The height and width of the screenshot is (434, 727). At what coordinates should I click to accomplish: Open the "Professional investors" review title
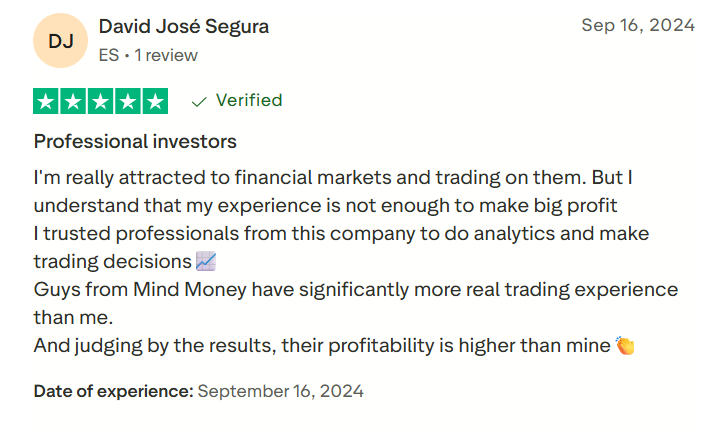point(135,141)
